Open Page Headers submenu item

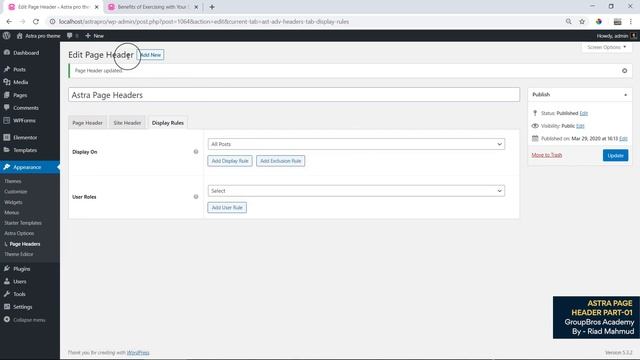pos(24,244)
